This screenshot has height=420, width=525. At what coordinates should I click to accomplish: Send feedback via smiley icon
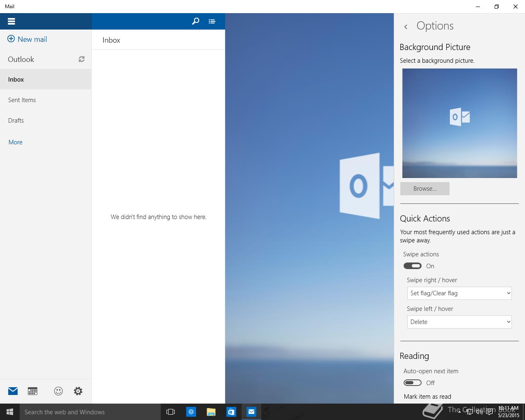click(58, 391)
